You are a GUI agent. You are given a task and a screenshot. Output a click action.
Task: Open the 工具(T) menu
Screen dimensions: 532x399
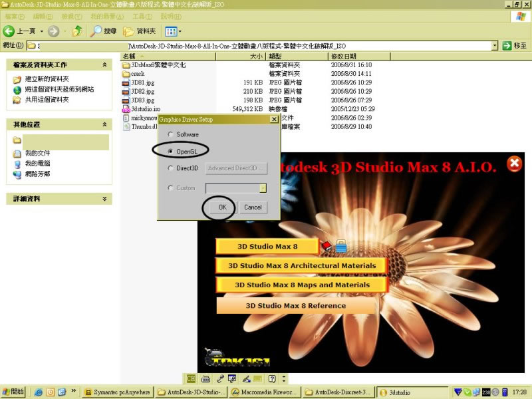tap(142, 17)
